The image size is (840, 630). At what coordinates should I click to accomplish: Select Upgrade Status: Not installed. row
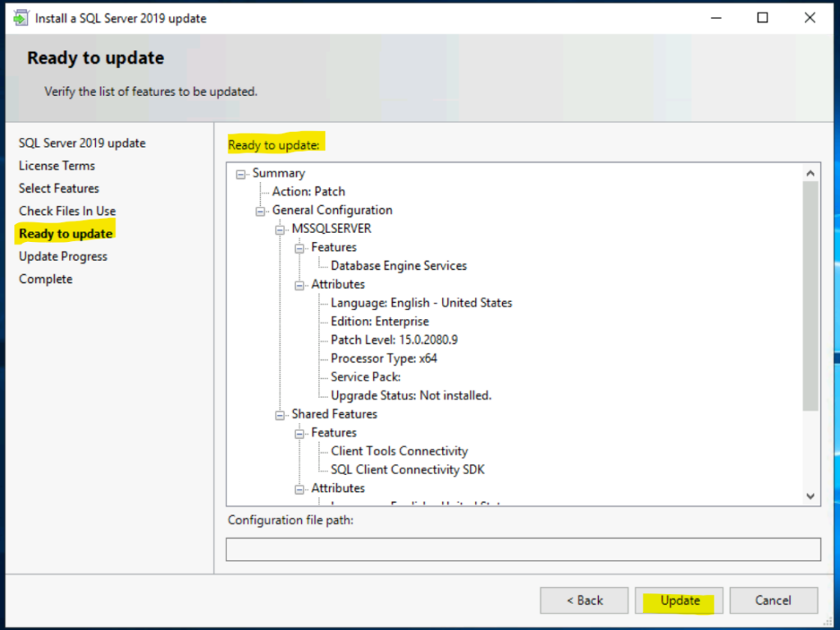point(411,395)
